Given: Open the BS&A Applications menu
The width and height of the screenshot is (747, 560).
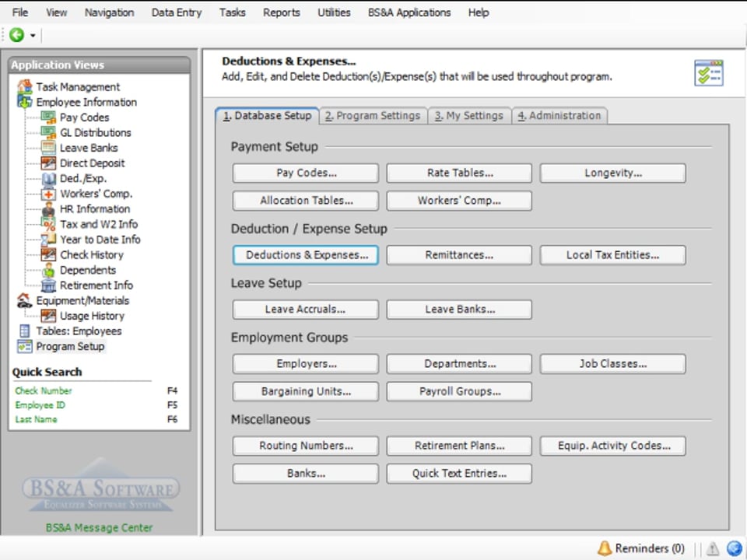Looking at the screenshot, I should tap(409, 12).
